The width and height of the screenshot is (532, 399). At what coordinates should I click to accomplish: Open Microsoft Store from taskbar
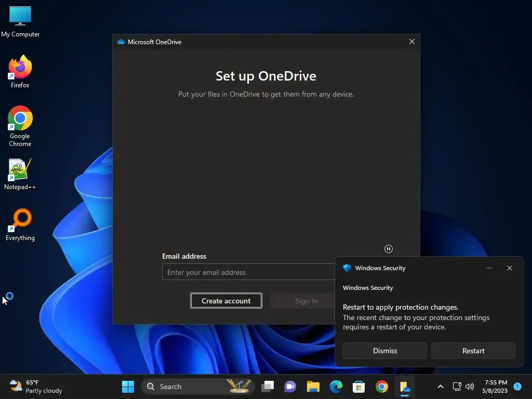pos(358,387)
